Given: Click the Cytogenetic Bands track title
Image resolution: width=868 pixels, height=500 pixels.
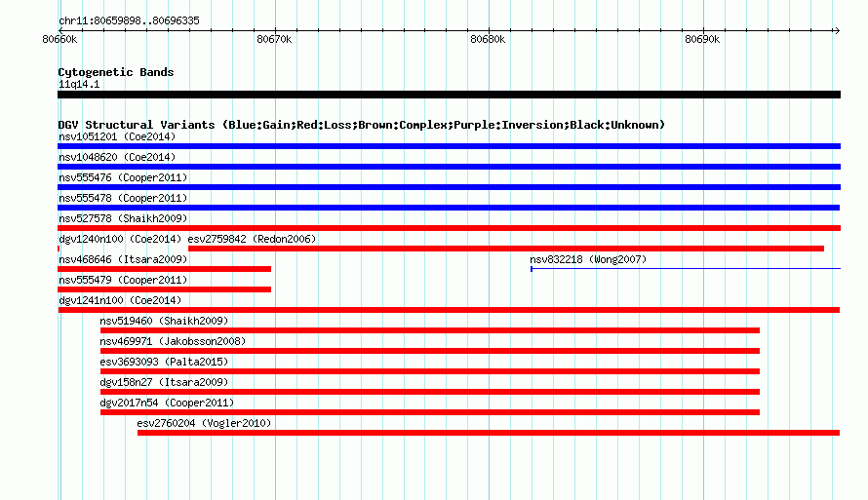Looking at the screenshot, I should tap(116, 72).
